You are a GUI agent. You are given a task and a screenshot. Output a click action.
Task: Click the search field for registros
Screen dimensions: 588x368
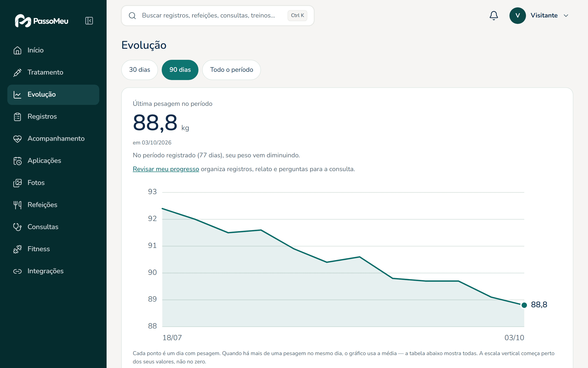218,16
